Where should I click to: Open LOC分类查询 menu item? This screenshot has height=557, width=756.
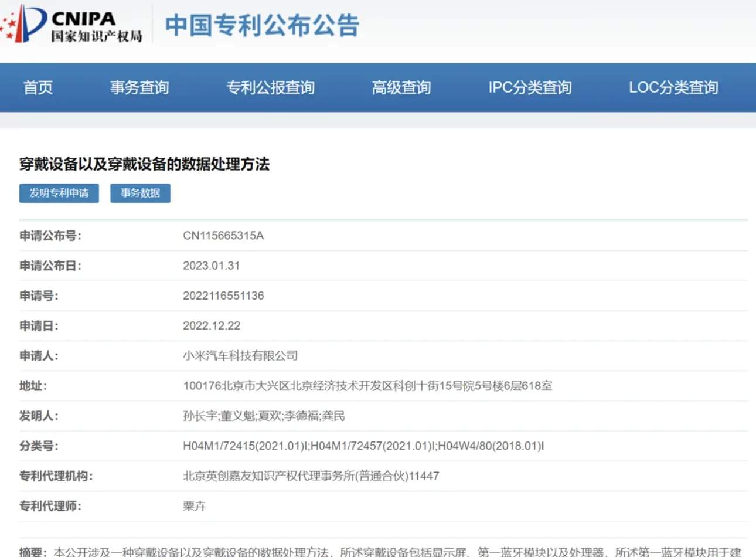673,88
